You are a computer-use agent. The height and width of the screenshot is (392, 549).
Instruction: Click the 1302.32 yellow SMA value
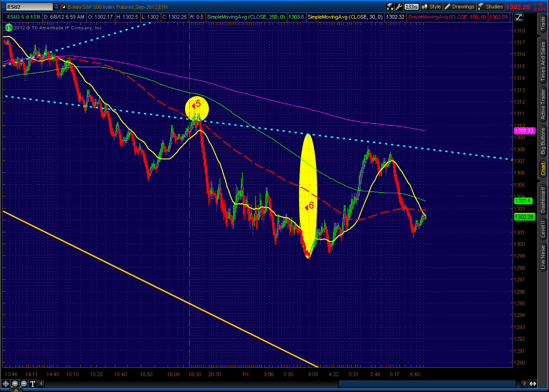(395, 17)
